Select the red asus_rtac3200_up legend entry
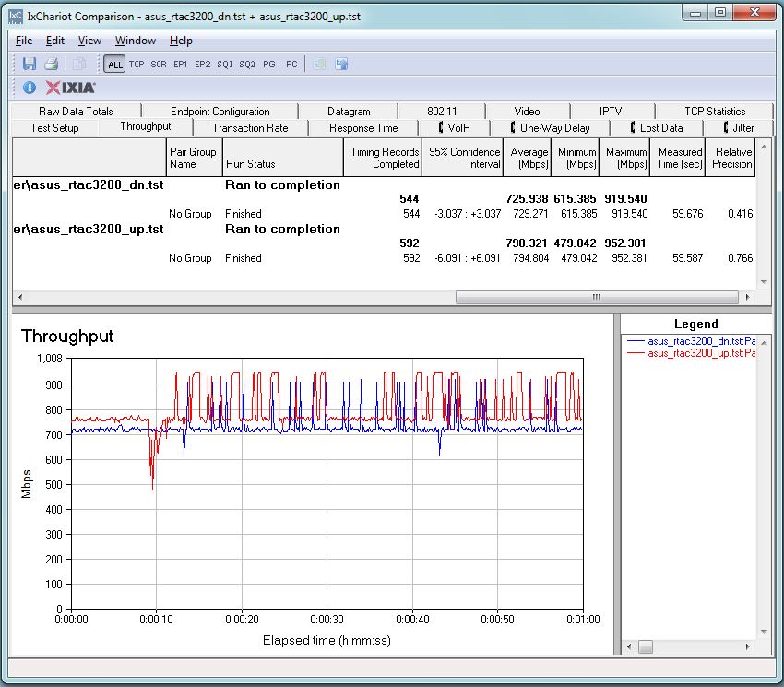 692,353
